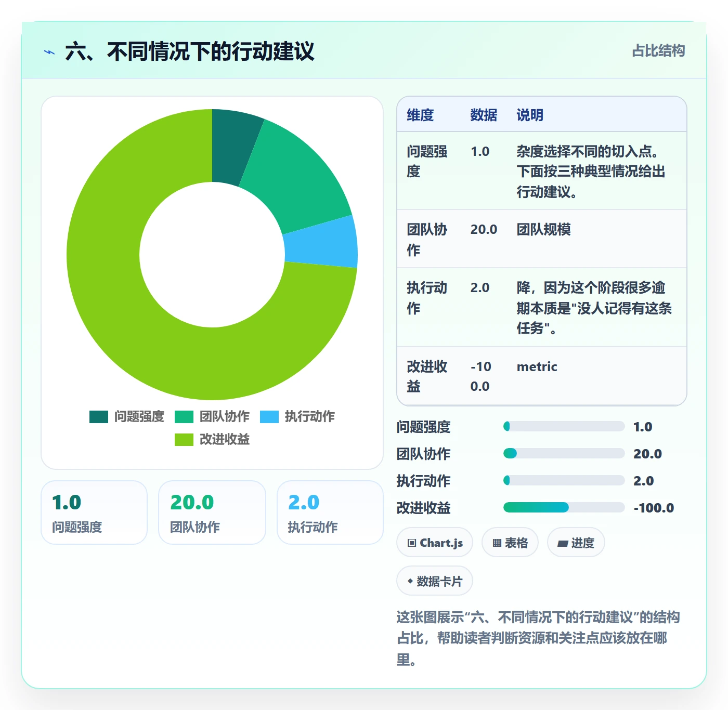Click the metric description cell
The width and height of the screenshot is (728, 710).
537,366
